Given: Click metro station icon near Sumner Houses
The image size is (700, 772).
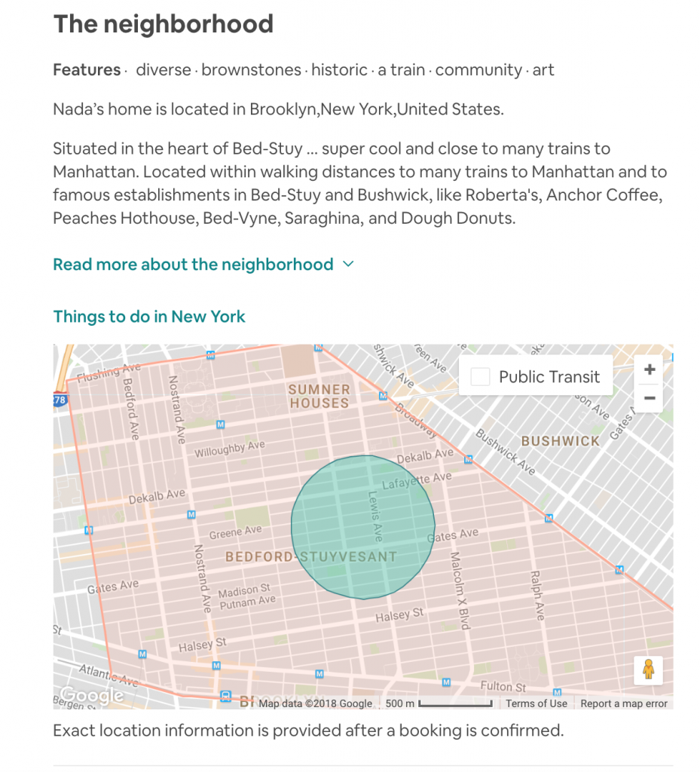Looking at the screenshot, I should pyautogui.click(x=384, y=396).
